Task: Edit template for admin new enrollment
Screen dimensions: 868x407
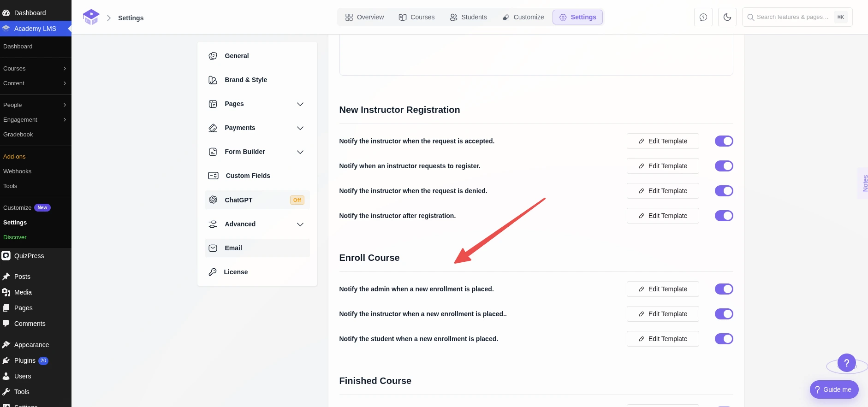Action: [663, 289]
